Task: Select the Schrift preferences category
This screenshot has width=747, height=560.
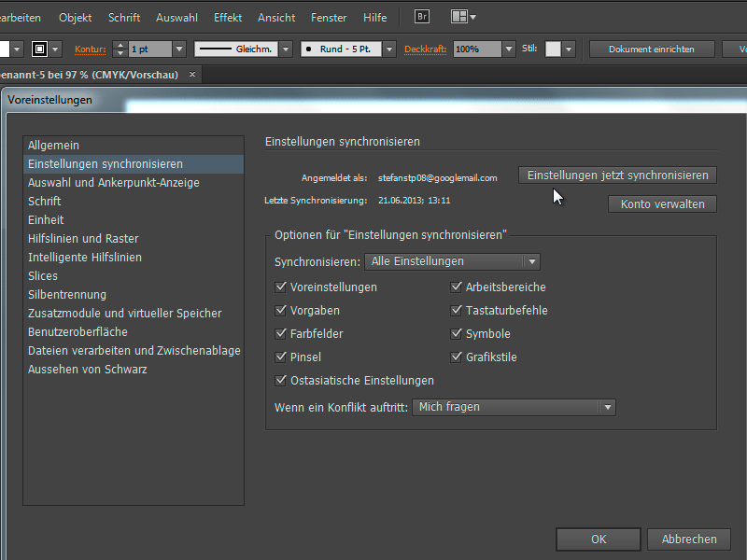Action: (134, 201)
